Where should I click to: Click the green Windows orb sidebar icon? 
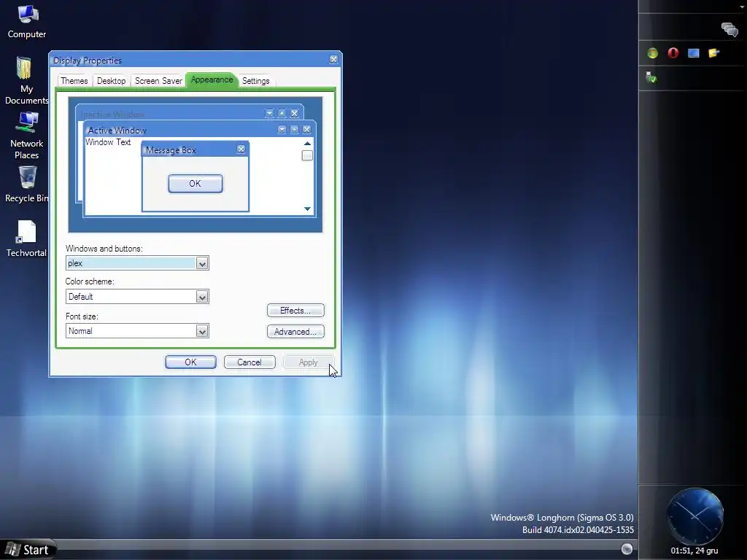pyautogui.click(x=652, y=52)
